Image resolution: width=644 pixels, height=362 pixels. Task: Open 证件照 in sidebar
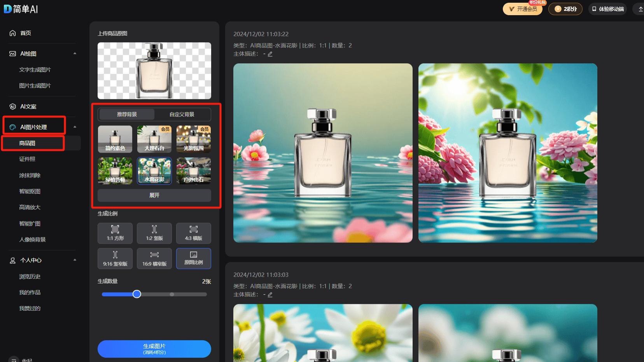point(27,159)
